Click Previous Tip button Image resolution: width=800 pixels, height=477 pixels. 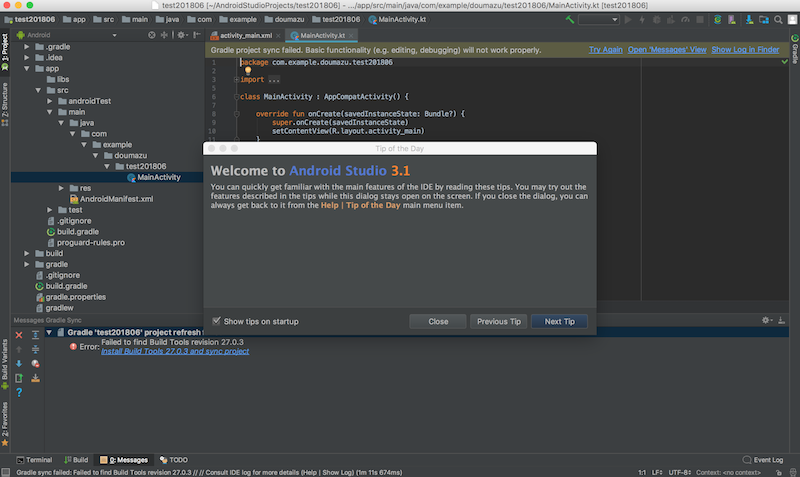[x=498, y=321]
